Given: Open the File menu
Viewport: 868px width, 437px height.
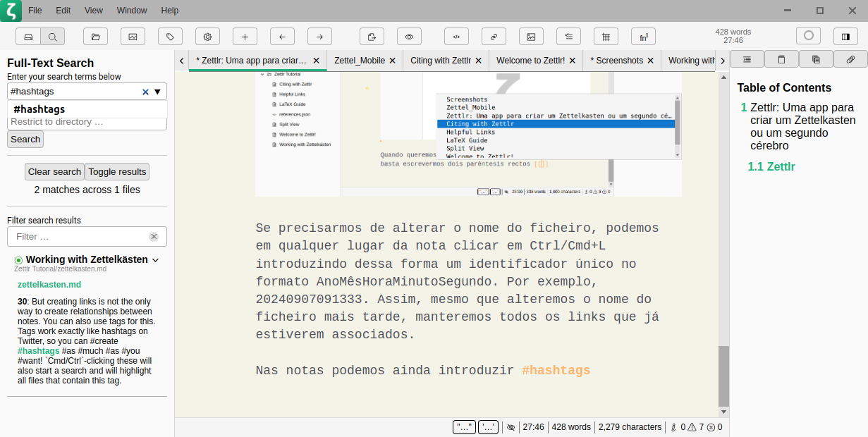Looking at the screenshot, I should (35, 11).
